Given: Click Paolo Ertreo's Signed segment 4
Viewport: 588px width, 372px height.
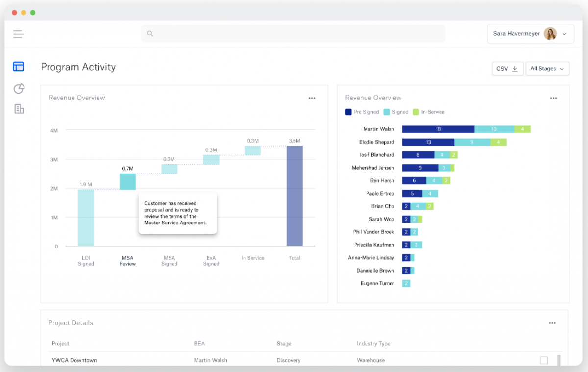Looking at the screenshot, I should click(430, 194).
